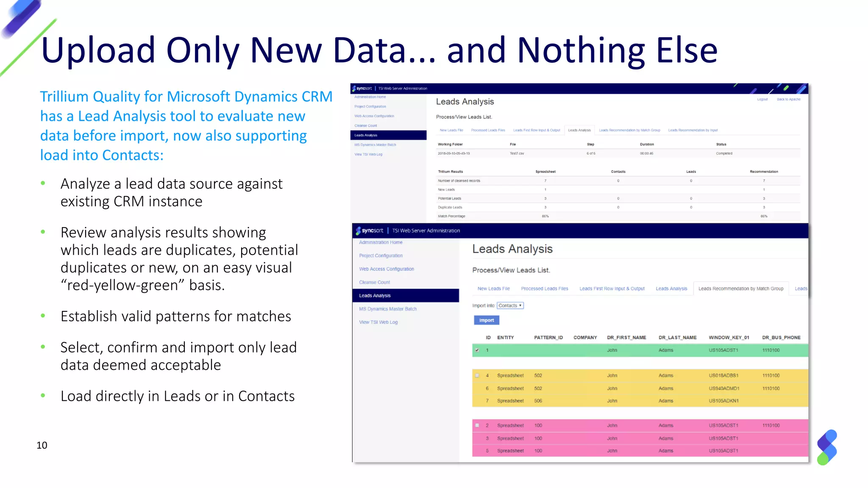Click slide page number 10
The image size is (868, 488).
click(42, 445)
